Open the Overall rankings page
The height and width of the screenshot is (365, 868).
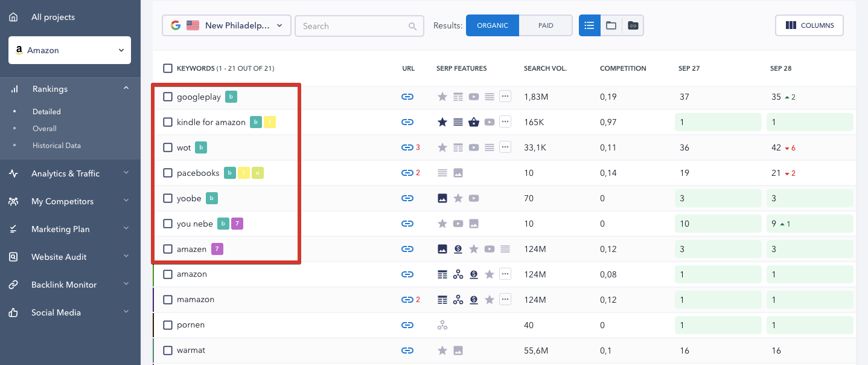pos(45,129)
